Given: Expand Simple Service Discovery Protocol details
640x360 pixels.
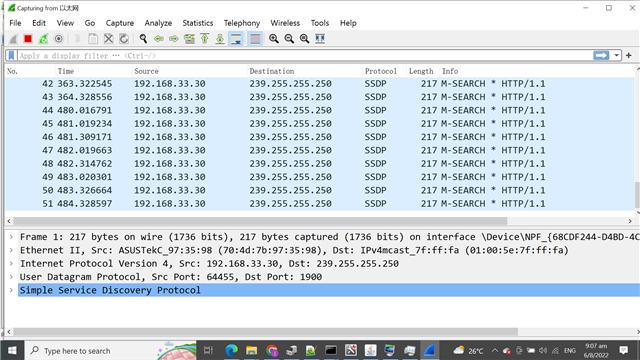Looking at the screenshot, I should coord(11,290).
